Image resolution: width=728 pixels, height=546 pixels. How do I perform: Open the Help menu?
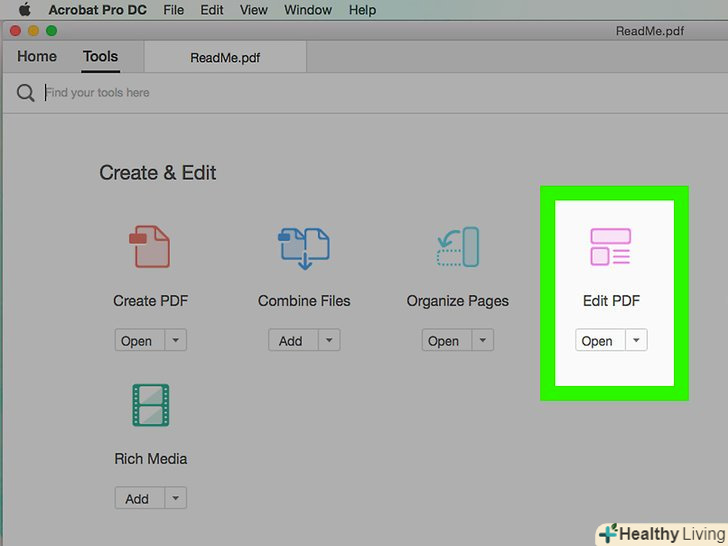(x=362, y=10)
